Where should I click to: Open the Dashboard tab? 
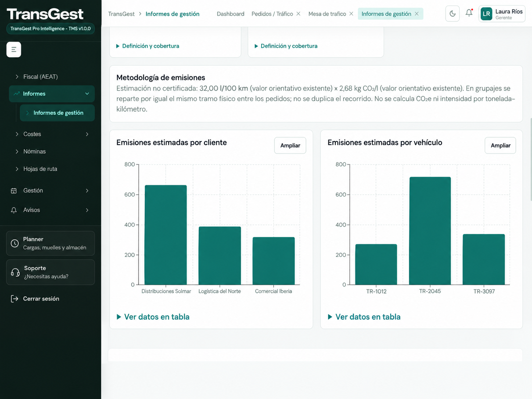coord(230,14)
